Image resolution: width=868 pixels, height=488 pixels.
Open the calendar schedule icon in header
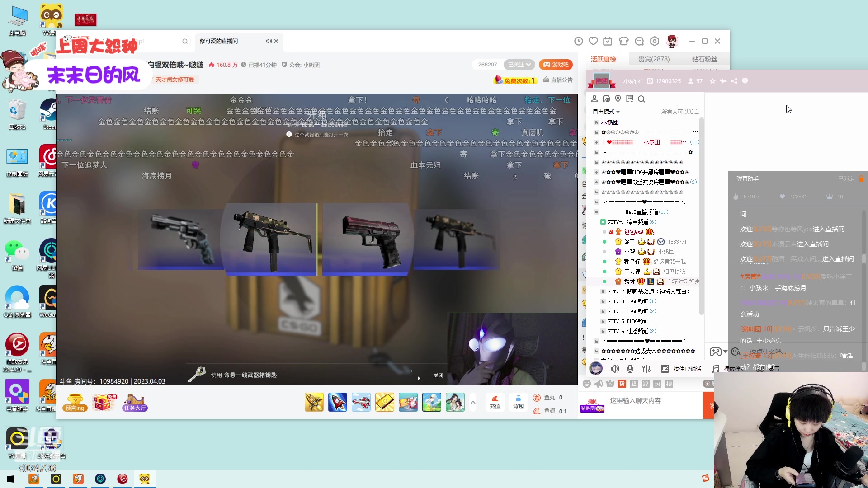(x=608, y=41)
